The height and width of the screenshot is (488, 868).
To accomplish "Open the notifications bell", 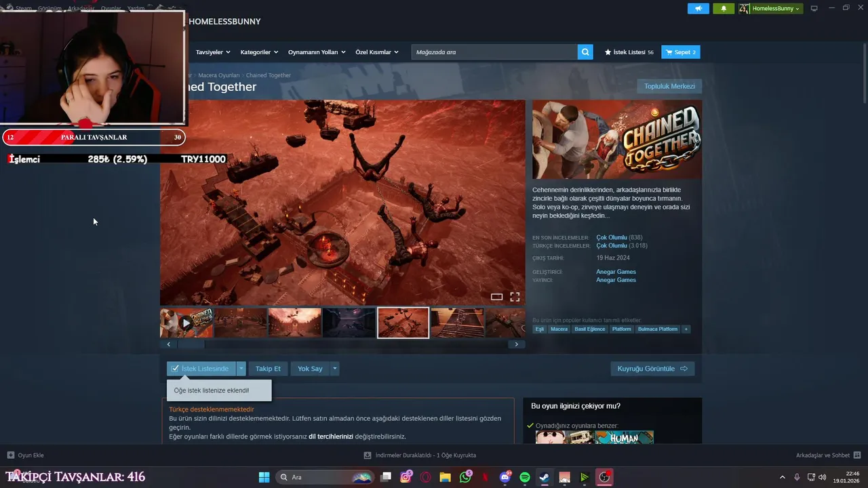I will pyautogui.click(x=724, y=8).
